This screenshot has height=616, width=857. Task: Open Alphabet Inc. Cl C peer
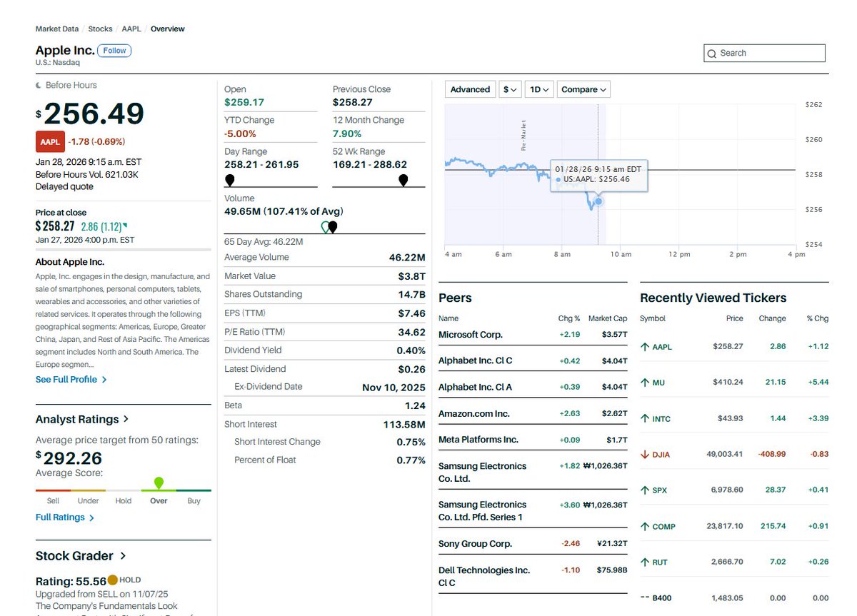click(x=475, y=360)
